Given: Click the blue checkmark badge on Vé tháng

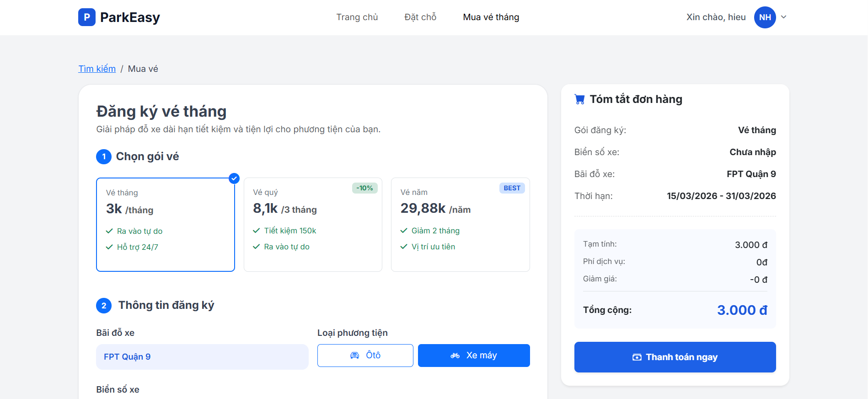Looking at the screenshot, I should (x=234, y=178).
